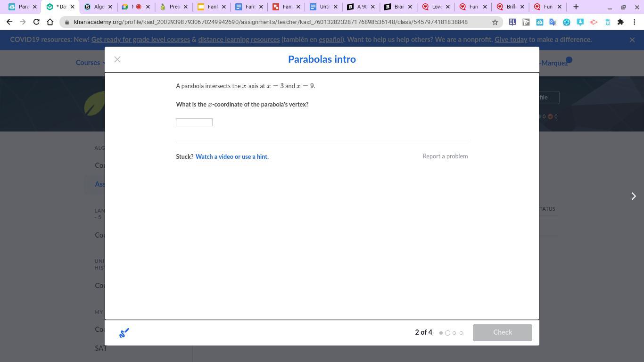Click the Check answer button
This screenshot has height=362, width=644.
tap(502, 332)
